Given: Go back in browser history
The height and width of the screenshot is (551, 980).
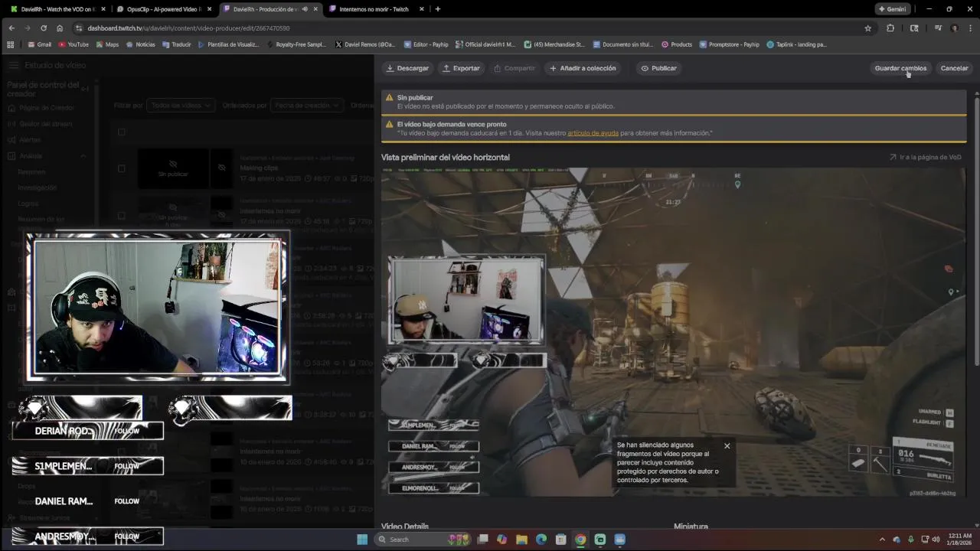Looking at the screenshot, I should [11, 28].
